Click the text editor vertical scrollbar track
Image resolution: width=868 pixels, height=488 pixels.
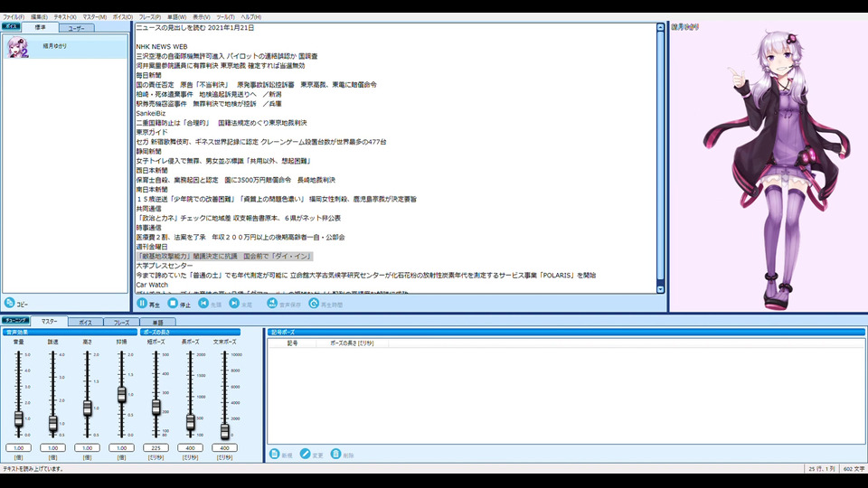tap(660, 157)
